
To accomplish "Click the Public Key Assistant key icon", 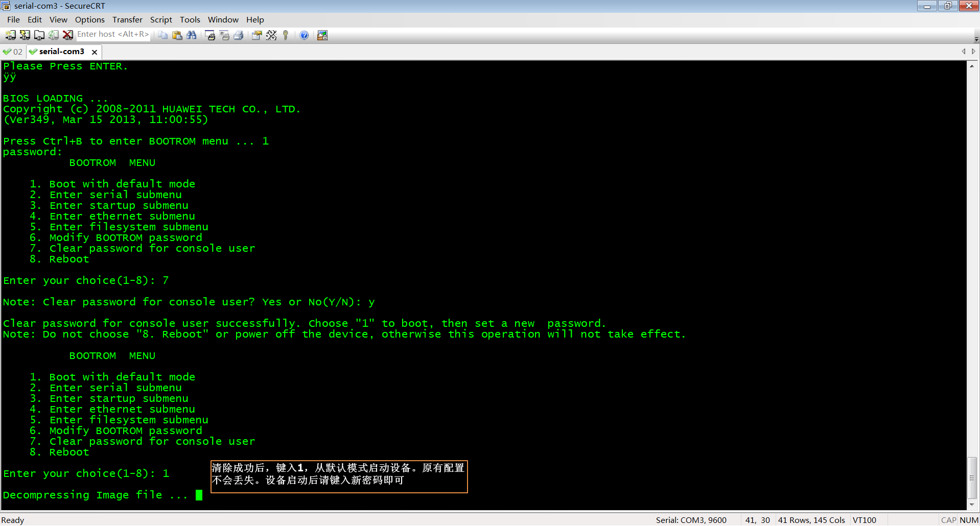I will point(285,35).
